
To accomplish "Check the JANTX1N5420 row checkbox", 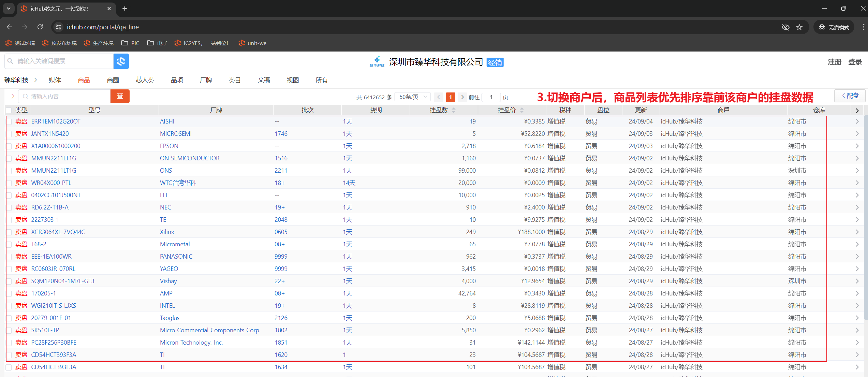I will (9, 134).
